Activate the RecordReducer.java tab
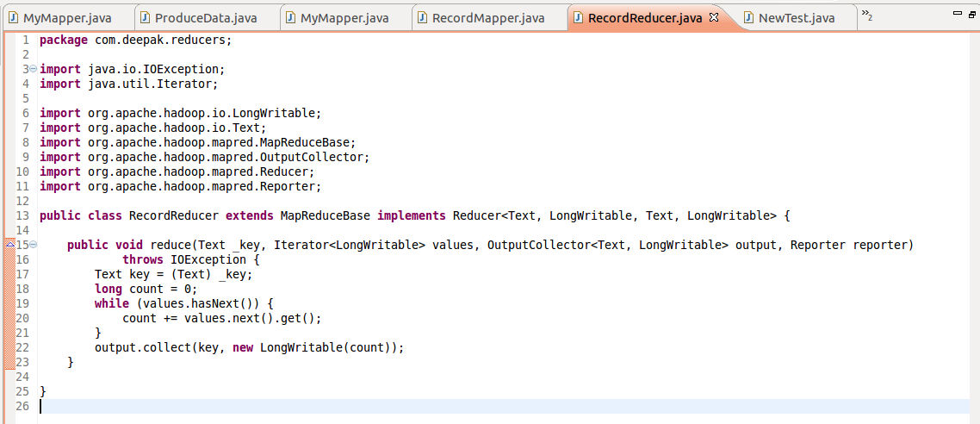980x424 pixels. [644, 18]
